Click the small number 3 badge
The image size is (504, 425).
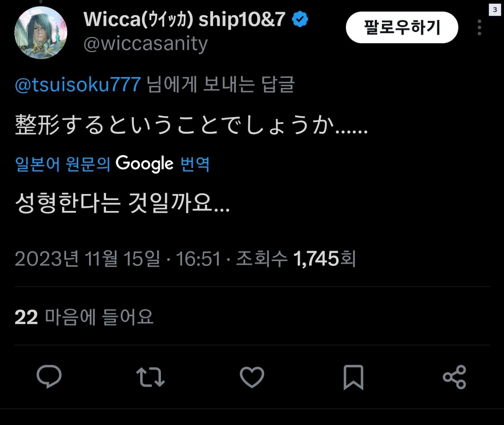[495, 10]
